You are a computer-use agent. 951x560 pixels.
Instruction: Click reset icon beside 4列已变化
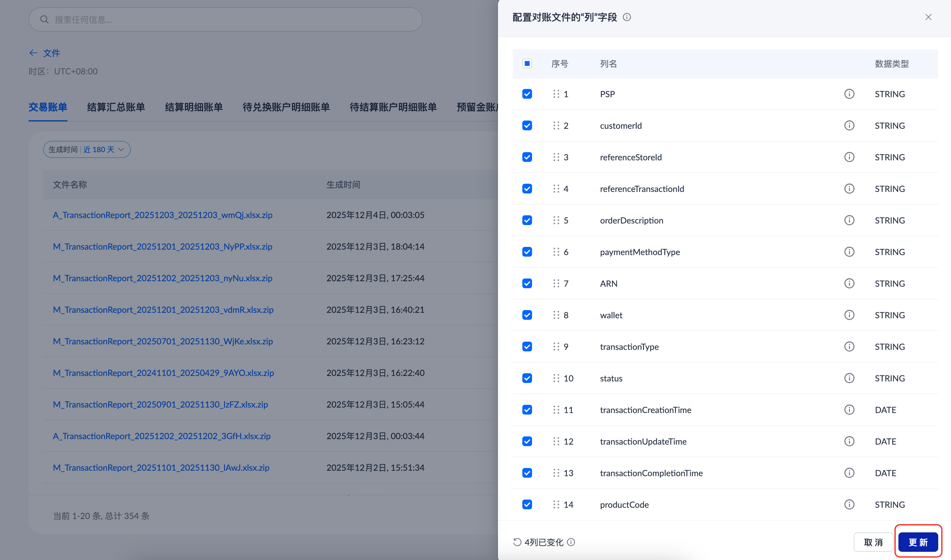tap(517, 542)
